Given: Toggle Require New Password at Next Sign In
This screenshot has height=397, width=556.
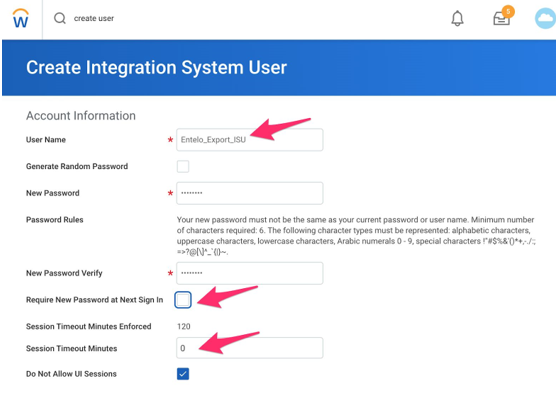Looking at the screenshot, I should 183,300.
